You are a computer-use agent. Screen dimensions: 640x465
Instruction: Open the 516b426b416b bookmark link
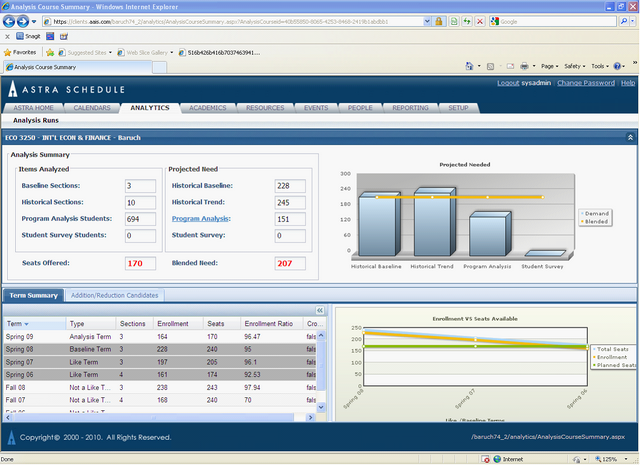tap(220, 53)
